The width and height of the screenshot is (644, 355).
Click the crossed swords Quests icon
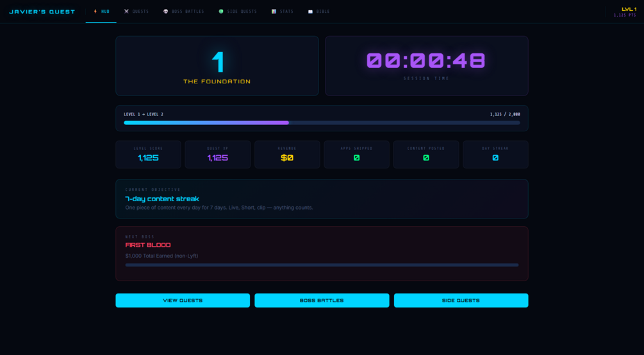tap(126, 12)
